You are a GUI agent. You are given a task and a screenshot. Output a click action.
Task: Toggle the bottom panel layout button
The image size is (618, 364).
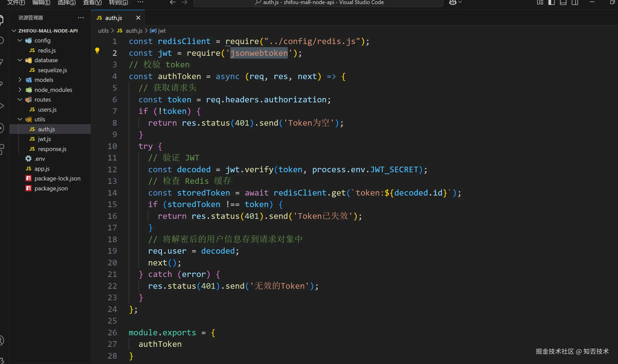[x=563, y=3]
